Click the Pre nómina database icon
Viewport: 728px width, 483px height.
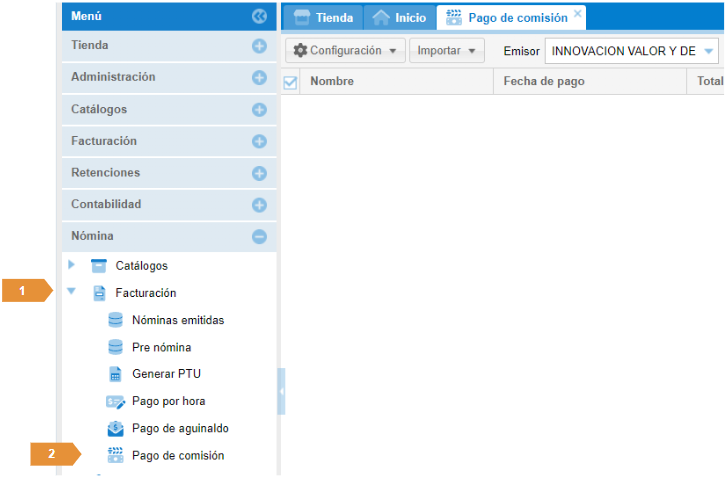[x=115, y=347]
